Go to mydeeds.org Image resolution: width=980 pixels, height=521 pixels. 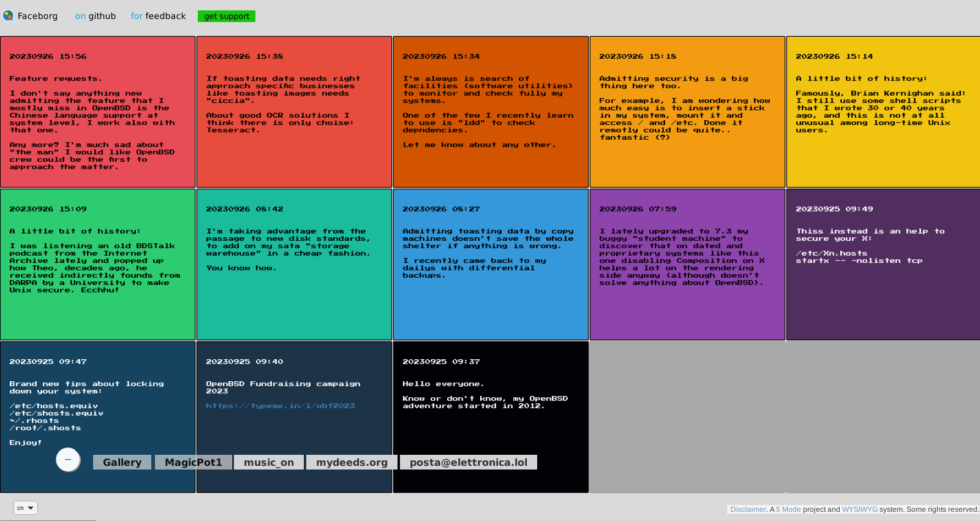coord(352,462)
